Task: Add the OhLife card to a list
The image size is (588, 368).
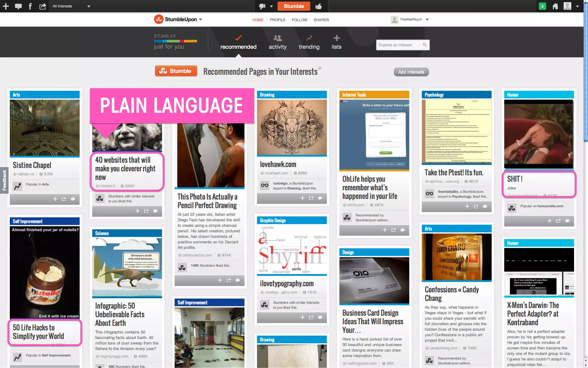Action: (385, 230)
